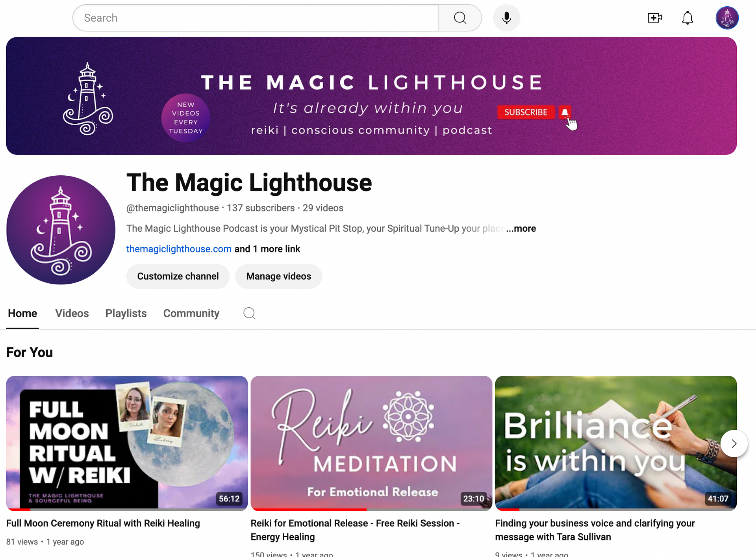Click the search magnifier button

click(460, 18)
